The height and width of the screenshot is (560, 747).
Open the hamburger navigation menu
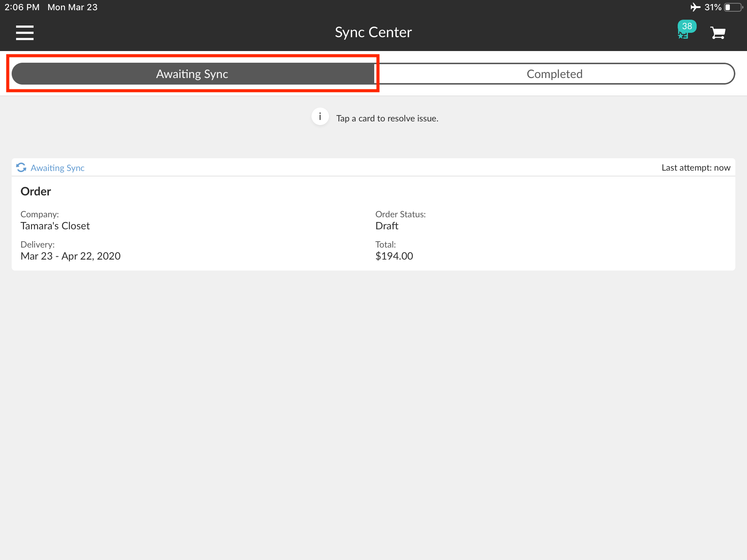(25, 32)
